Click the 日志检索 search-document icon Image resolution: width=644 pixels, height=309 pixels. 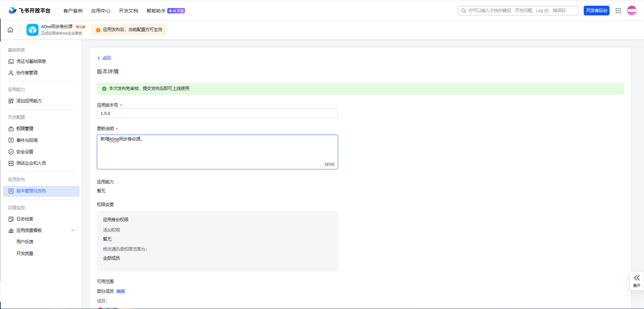[x=11, y=219]
